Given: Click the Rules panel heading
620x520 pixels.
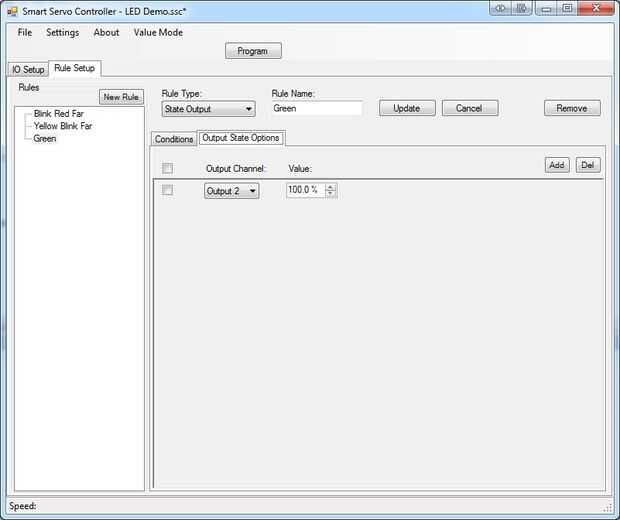Looking at the screenshot, I should pyautogui.click(x=29, y=87).
